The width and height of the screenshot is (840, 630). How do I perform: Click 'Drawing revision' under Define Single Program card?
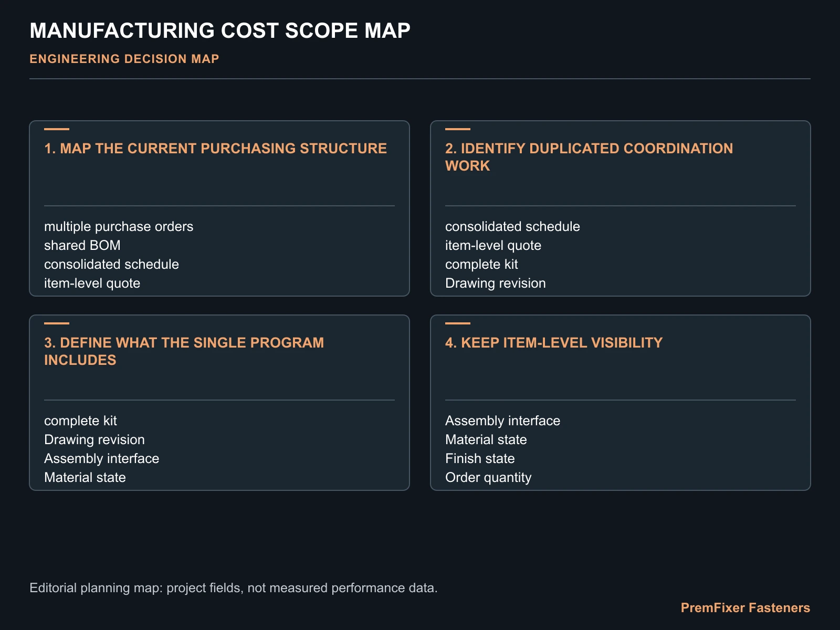94,440
